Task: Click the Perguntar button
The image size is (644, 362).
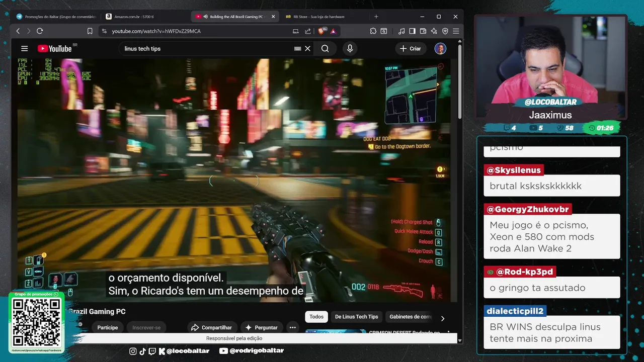Action: 262,327
